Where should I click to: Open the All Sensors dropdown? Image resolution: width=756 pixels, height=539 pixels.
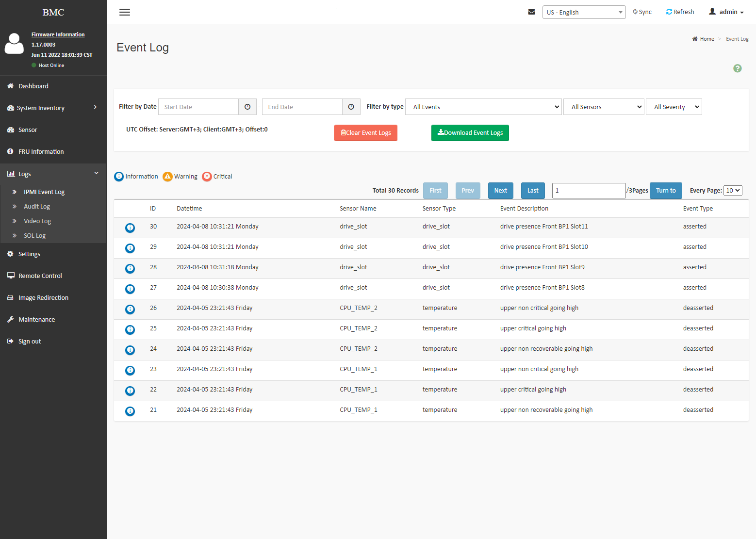(x=604, y=107)
